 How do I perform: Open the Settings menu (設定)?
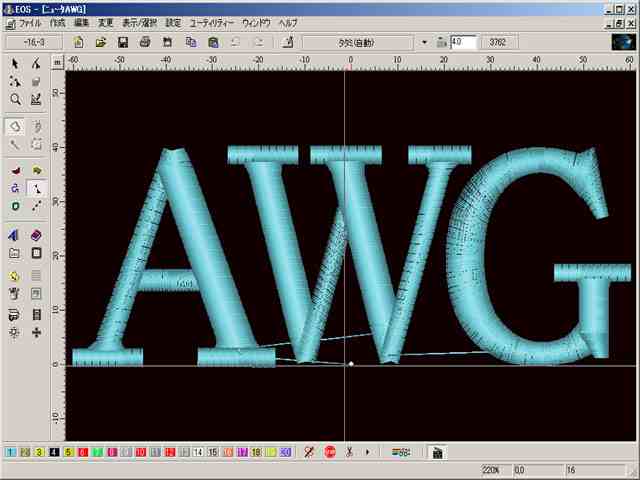pos(173,23)
